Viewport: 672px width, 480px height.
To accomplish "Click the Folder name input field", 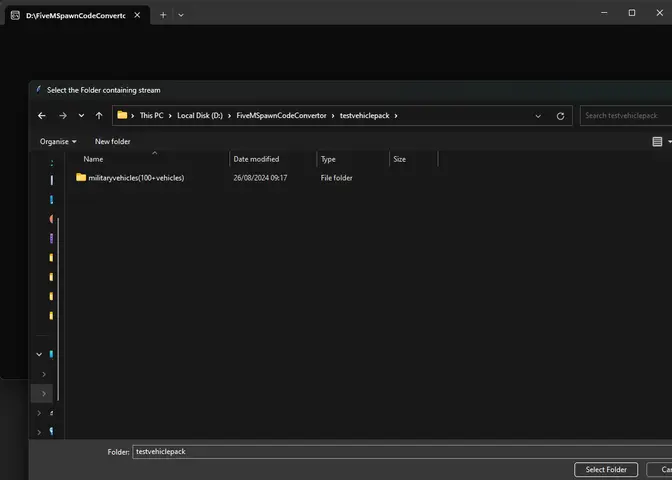I will coord(402,452).
